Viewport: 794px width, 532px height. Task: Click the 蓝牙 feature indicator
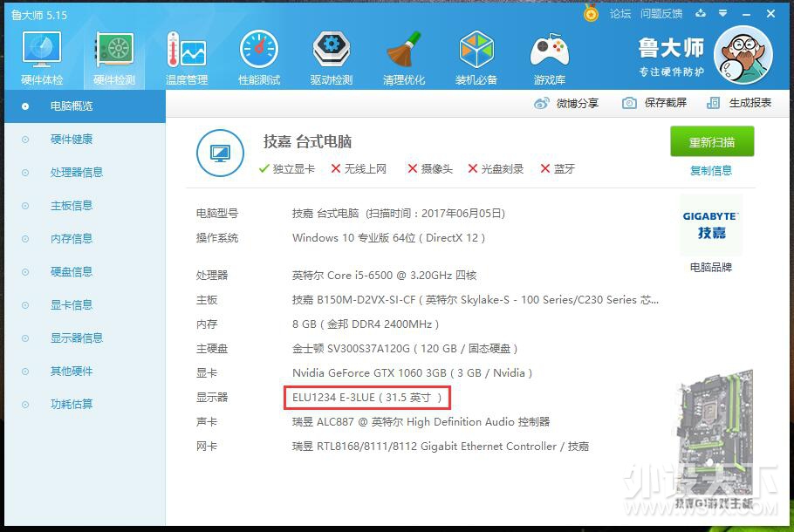coord(558,169)
